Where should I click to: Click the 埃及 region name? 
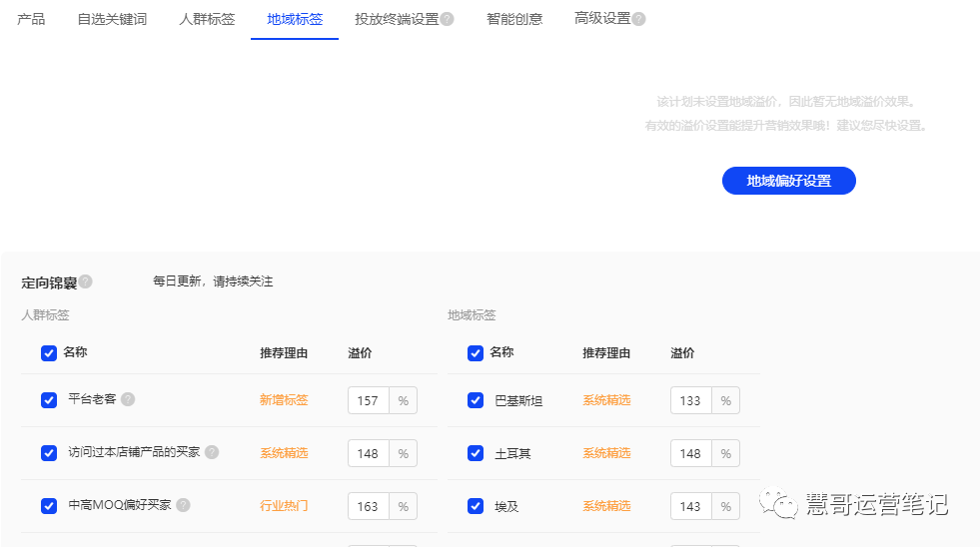(x=506, y=506)
